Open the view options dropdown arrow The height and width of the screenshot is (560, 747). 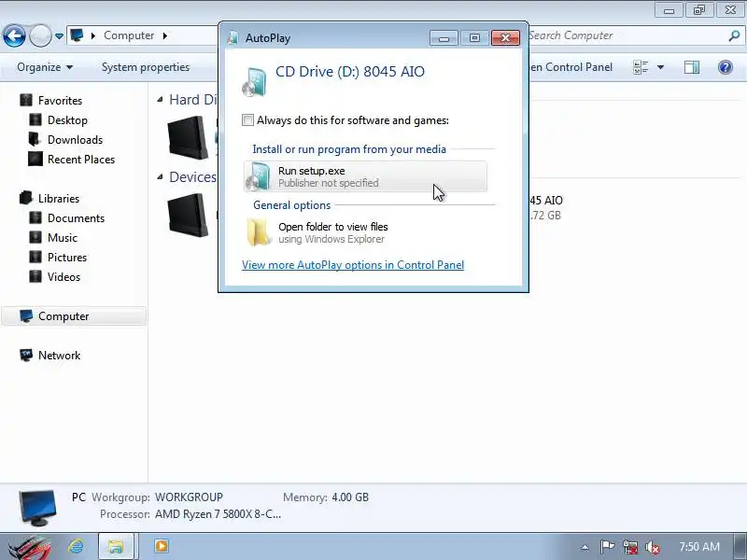click(660, 67)
